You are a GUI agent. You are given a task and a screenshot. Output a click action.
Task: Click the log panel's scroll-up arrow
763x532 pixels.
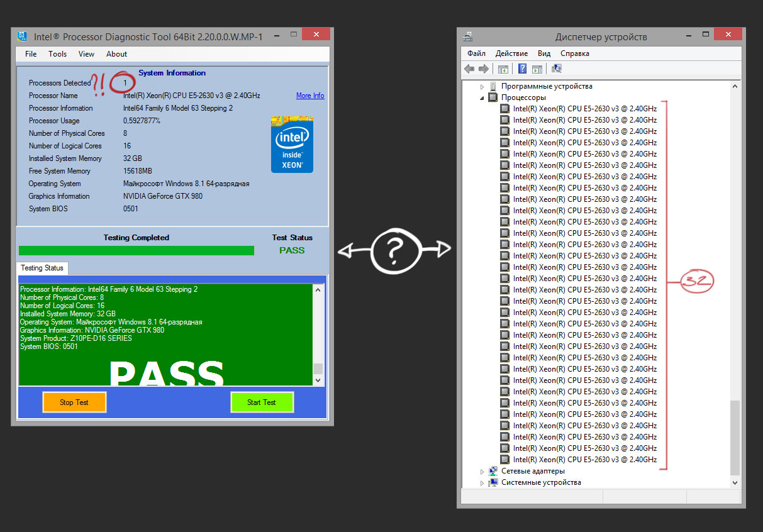pos(318,290)
